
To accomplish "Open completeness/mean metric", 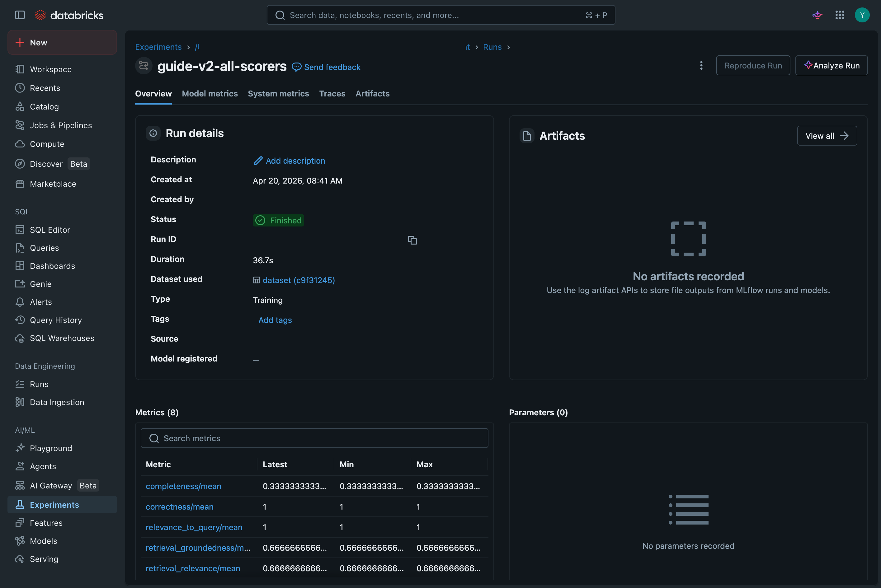I will click(183, 486).
